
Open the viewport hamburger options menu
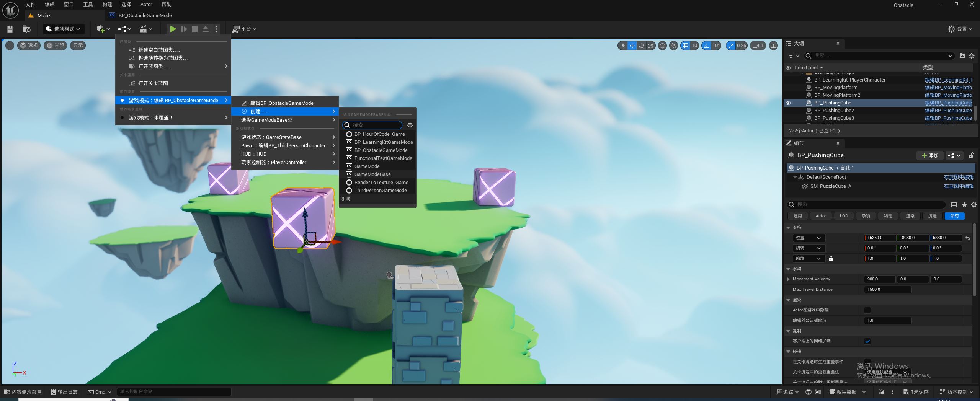(x=10, y=46)
